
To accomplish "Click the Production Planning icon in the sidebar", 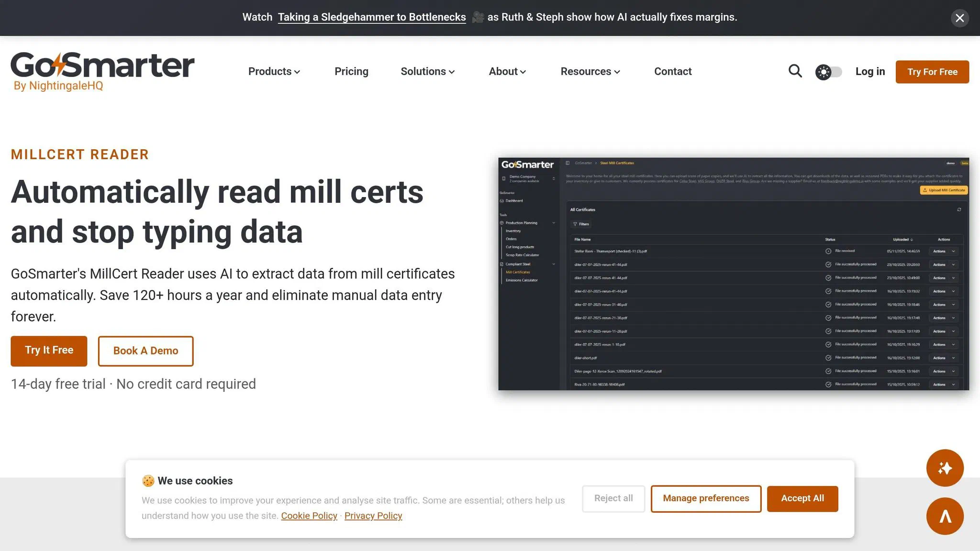I will (x=502, y=223).
